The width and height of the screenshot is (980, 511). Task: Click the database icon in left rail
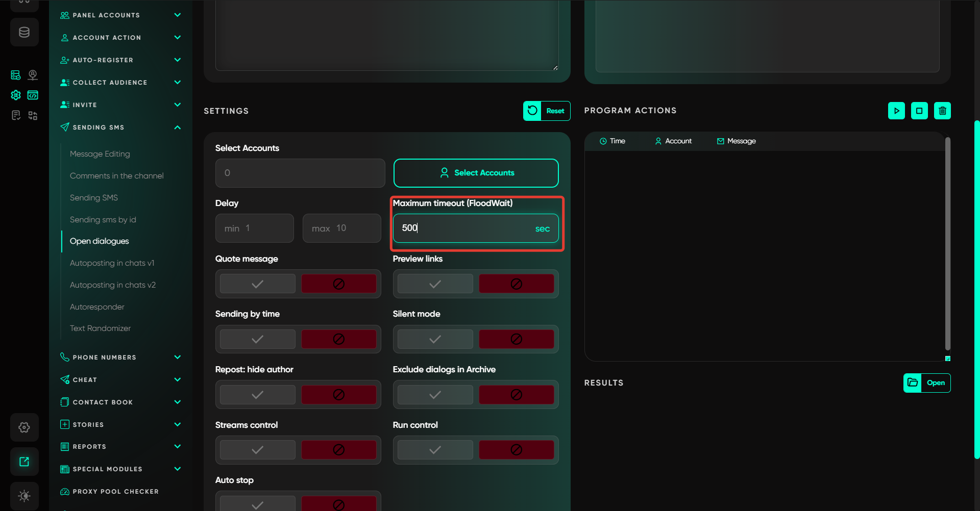pyautogui.click(x=24, y=33)
